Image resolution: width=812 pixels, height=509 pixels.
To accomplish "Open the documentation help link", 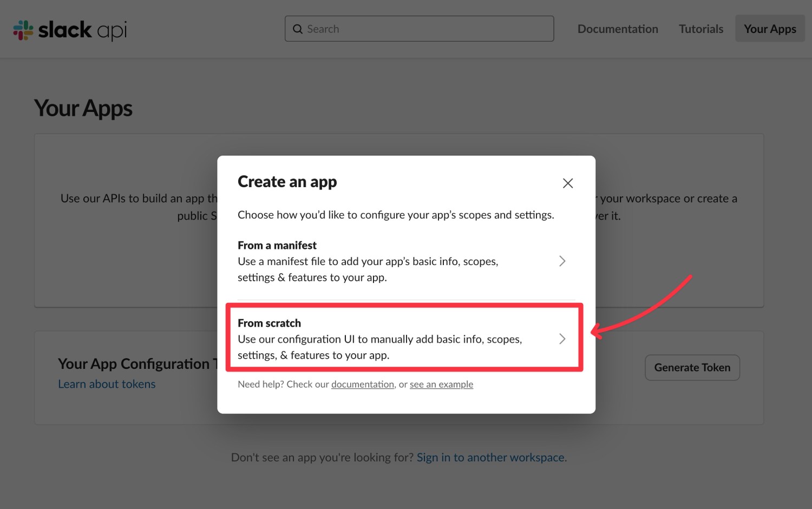I will pos(363,385).
